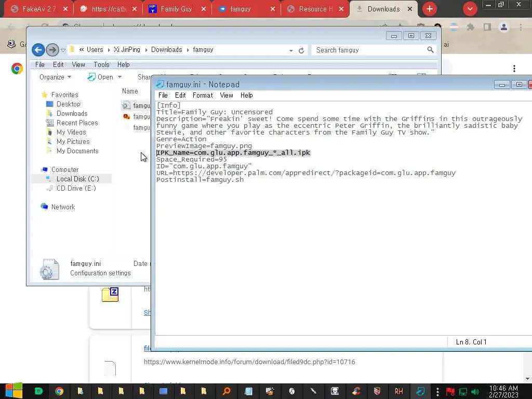Click the magnifier in Search famguy box

click(430, 50)
